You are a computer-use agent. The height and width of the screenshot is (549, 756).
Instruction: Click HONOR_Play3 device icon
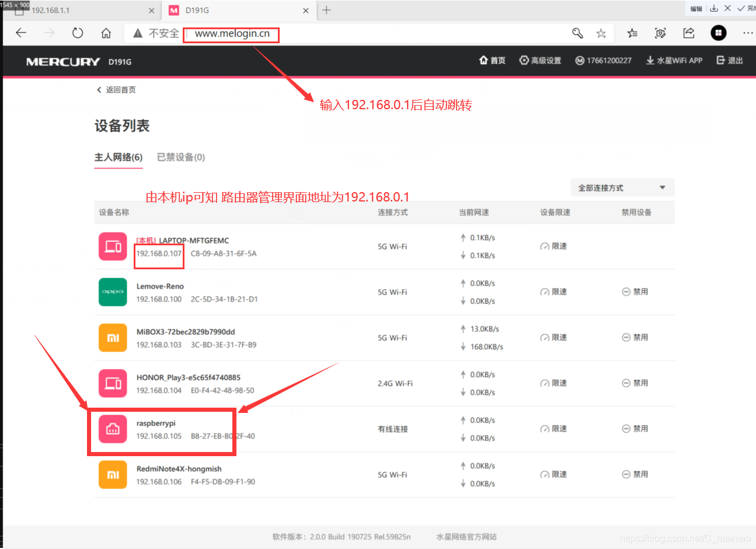tap(113, 383)
